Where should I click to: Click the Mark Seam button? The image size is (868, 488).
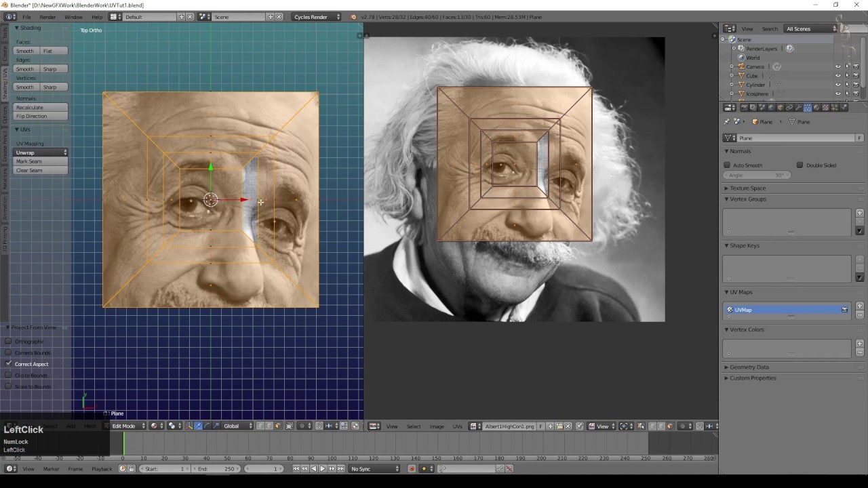pyautogui.click(x=41, y=161)
